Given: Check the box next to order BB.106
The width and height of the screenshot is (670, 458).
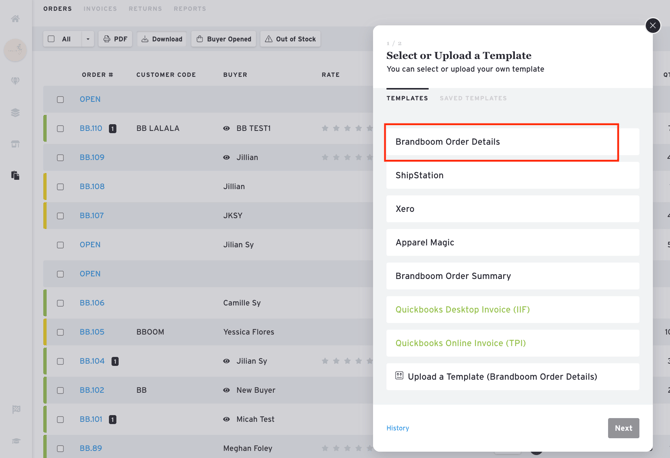Looking at the screenshot, I should (60, 303).
